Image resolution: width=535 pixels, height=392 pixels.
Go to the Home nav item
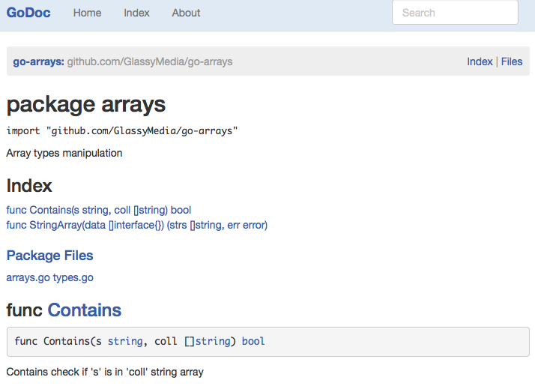(87, 13)
